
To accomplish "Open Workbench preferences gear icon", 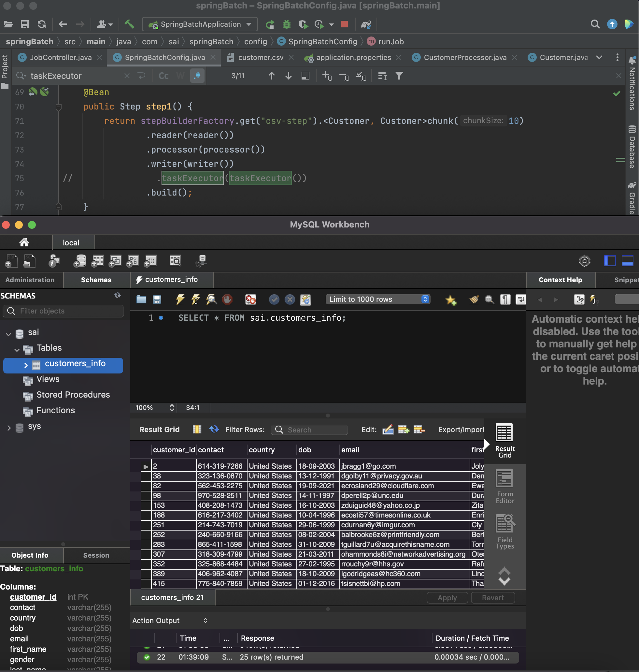I will [x=585, y=261].
